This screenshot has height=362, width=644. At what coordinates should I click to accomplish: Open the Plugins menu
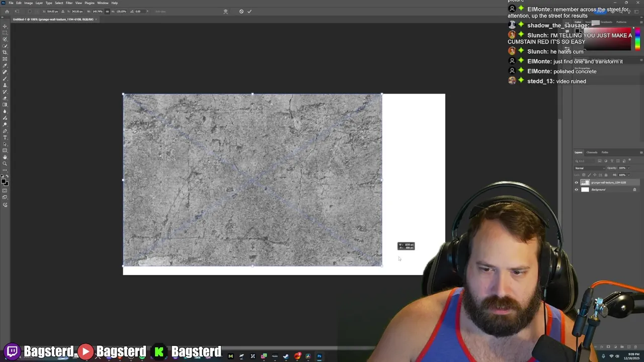pyautogui.click(x=90, y=3)
